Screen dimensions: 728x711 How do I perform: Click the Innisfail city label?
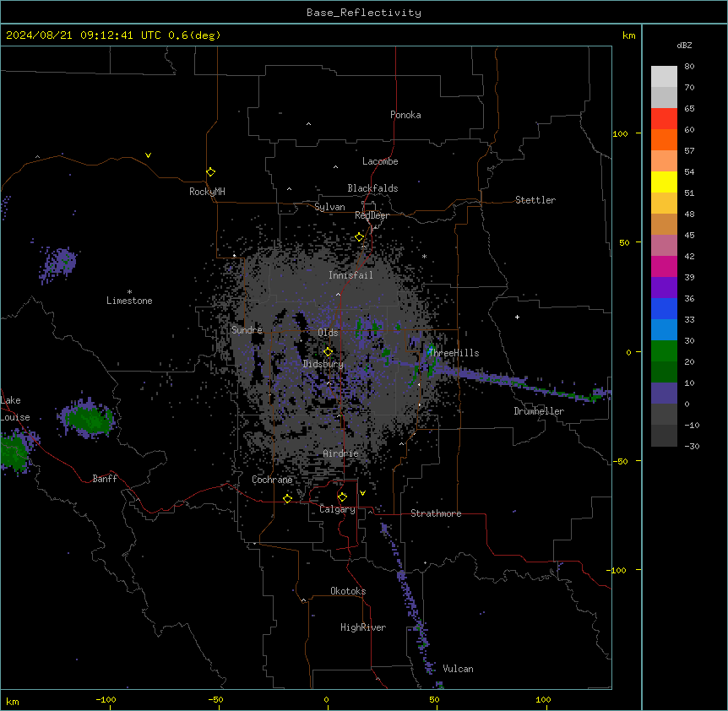pos(350,275)
